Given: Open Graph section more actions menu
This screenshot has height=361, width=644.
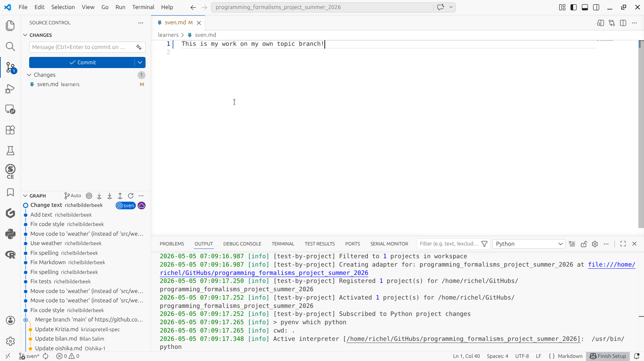Looking at the screenshot, I should 141,196.
